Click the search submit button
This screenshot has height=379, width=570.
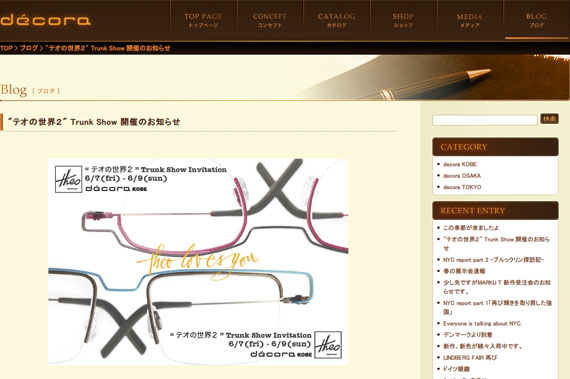coord(549,119)
